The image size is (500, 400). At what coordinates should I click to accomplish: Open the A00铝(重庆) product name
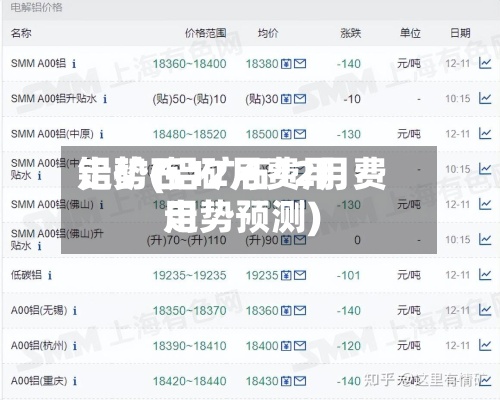click(39, 381)
